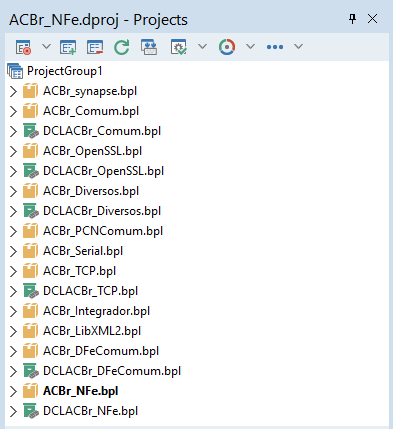Click the Activate project toolbar icon

(23, 47)
